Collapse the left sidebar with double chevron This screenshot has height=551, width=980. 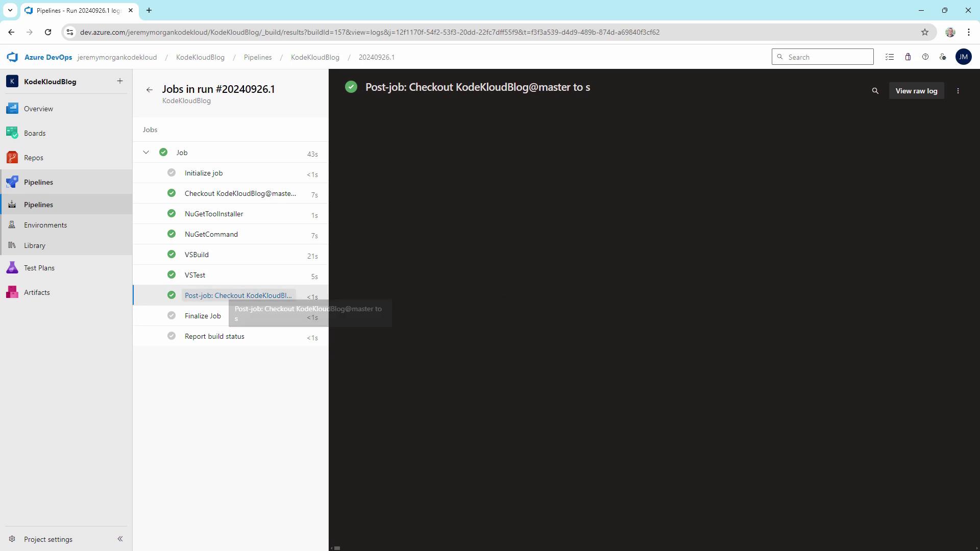[120, 539]
